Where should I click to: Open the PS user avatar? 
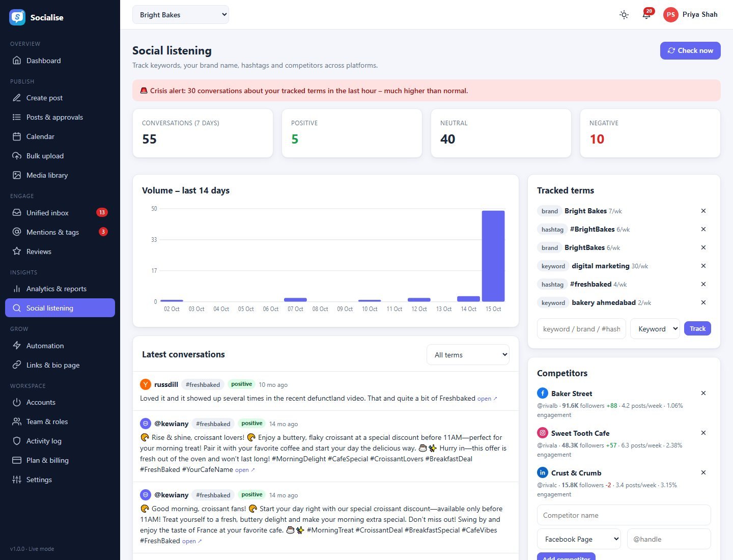671,15
